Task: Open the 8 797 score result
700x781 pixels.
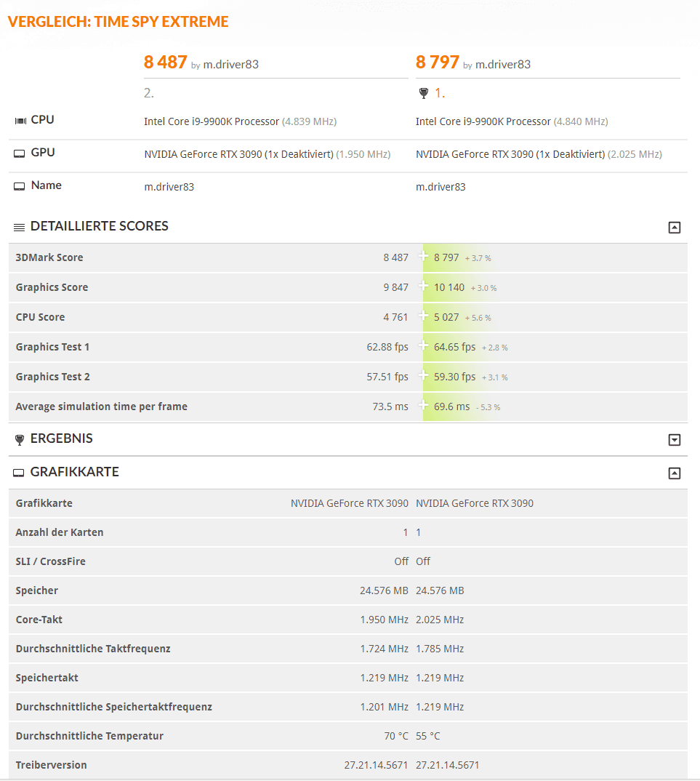Action: pyautogui.click(x=437, y=63)
